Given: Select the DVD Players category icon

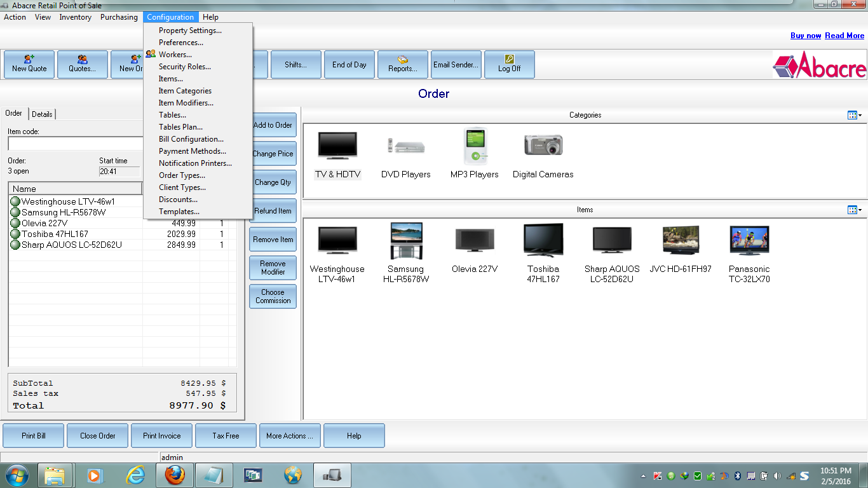Looking at the screenshot, I should pyautogui.click(x=406, y=155).
